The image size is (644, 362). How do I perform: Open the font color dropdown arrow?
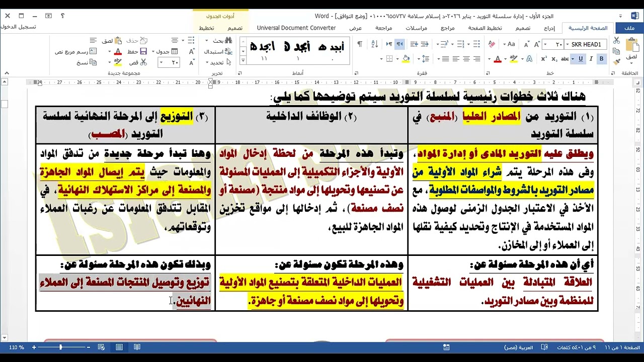[489, 59]
